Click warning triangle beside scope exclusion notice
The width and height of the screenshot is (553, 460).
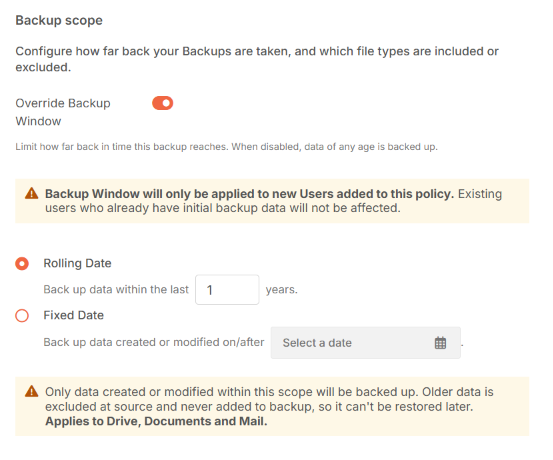[x=32, y=392]
